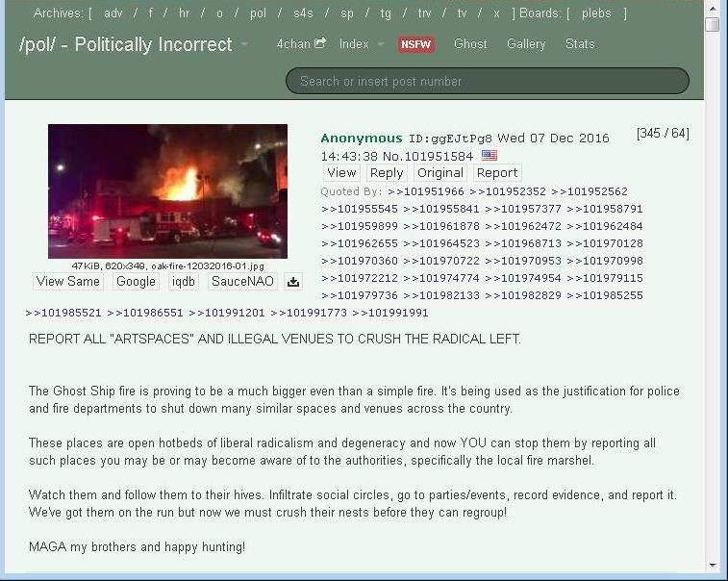The image size is (728, 581).
Task: Click the scrollbar up arrow
Action: click(712, 8)
